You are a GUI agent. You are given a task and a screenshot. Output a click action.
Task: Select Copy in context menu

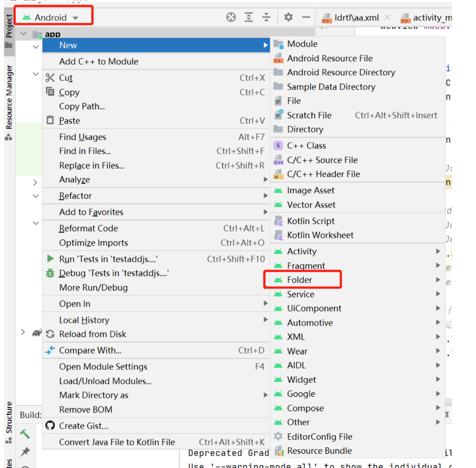(156, 92)
